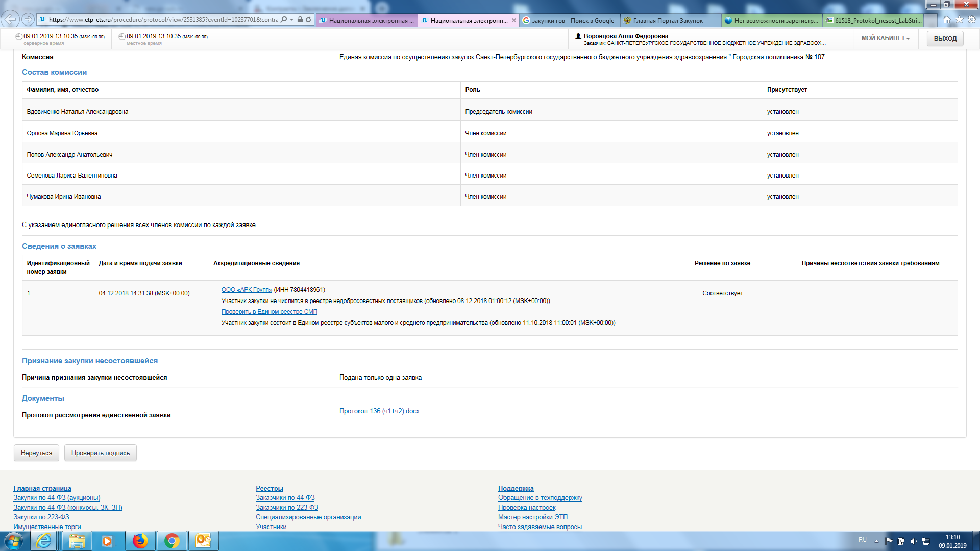Switch to the Google search tab

[569, 21]
